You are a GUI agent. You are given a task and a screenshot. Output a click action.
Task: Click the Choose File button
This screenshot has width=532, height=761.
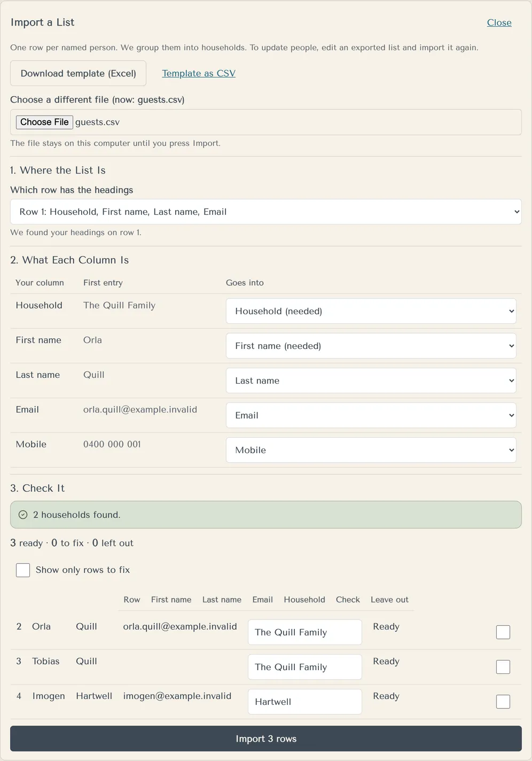click(44, 122)
